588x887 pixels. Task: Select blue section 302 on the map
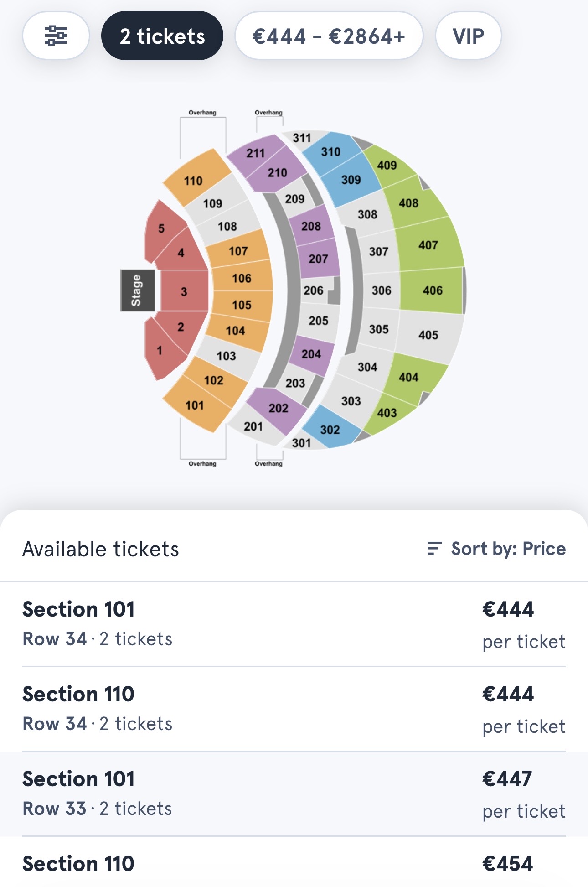330,430
